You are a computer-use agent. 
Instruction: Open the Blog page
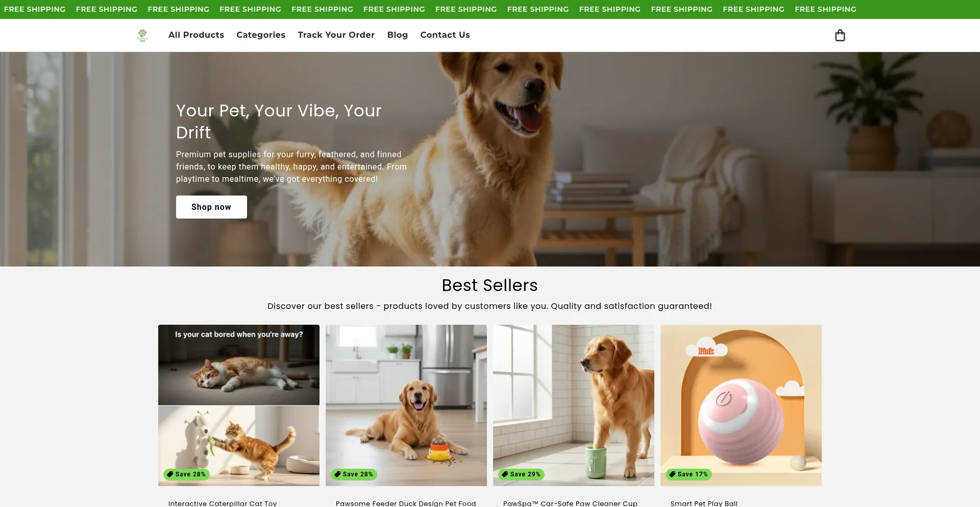(398, 35)
